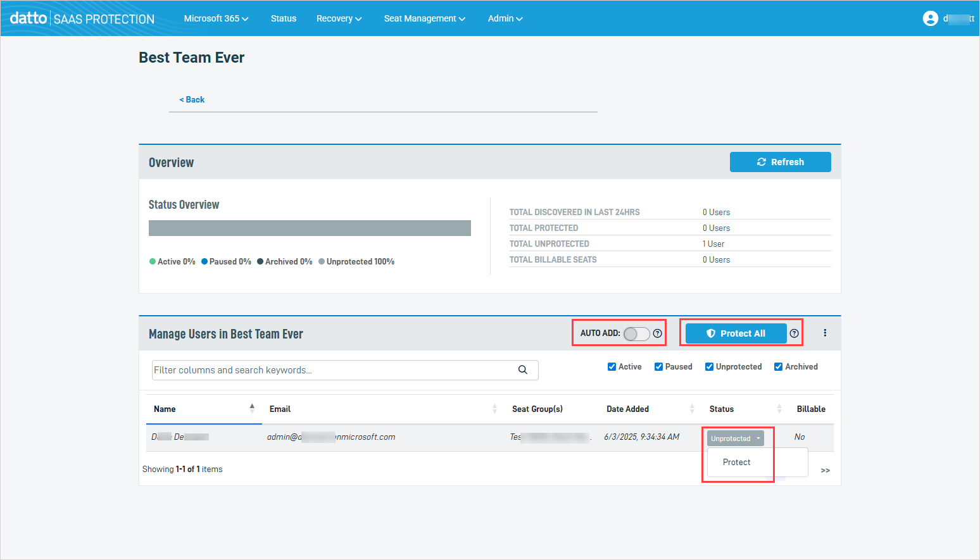Click the datto SaaS Protection logo

coord(82,18)
